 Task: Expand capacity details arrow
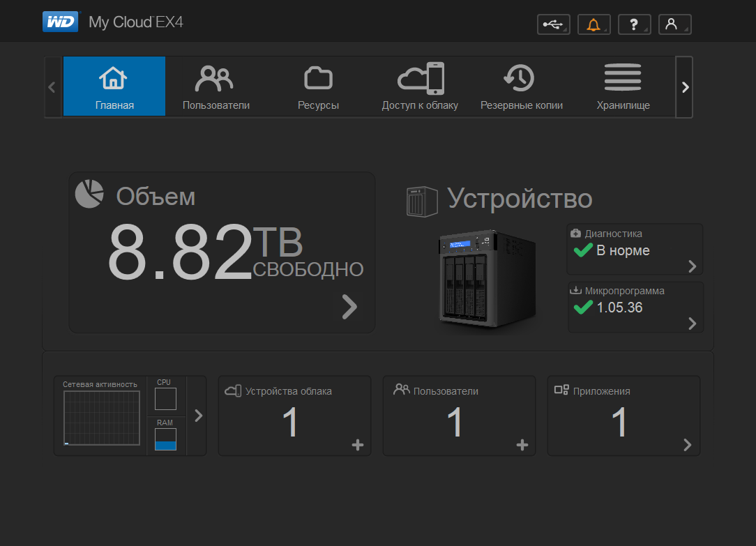pyautogui.click(x=349, y=307)
